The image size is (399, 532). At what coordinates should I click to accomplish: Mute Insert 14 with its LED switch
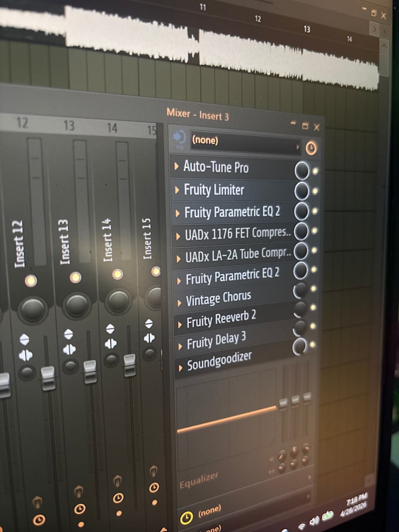tap(117, 274)
